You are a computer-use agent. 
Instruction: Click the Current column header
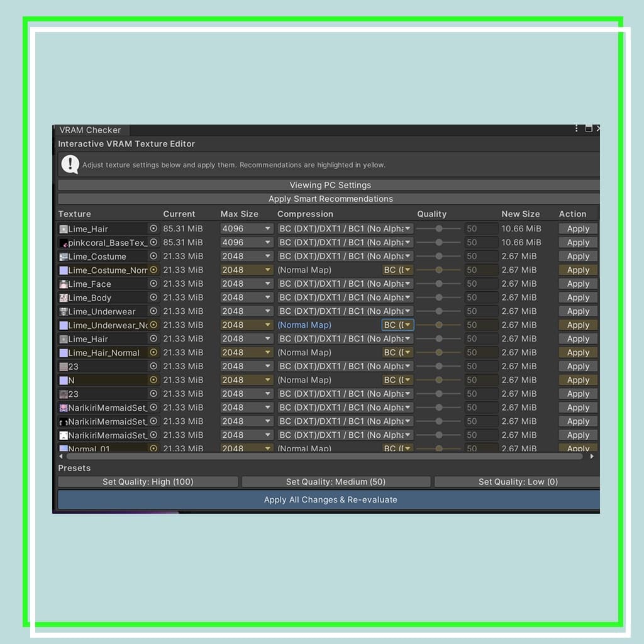179,214
